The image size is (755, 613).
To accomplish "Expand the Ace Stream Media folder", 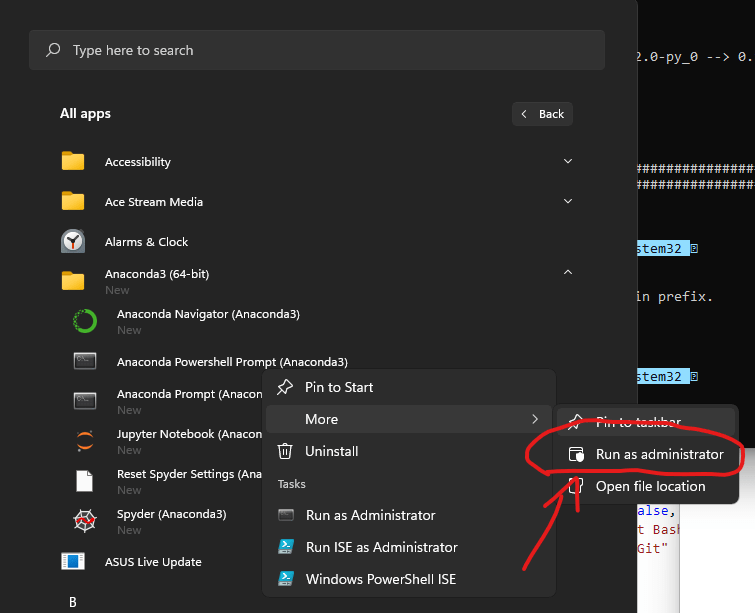I will pyautogui.click(x=568, y=201).
